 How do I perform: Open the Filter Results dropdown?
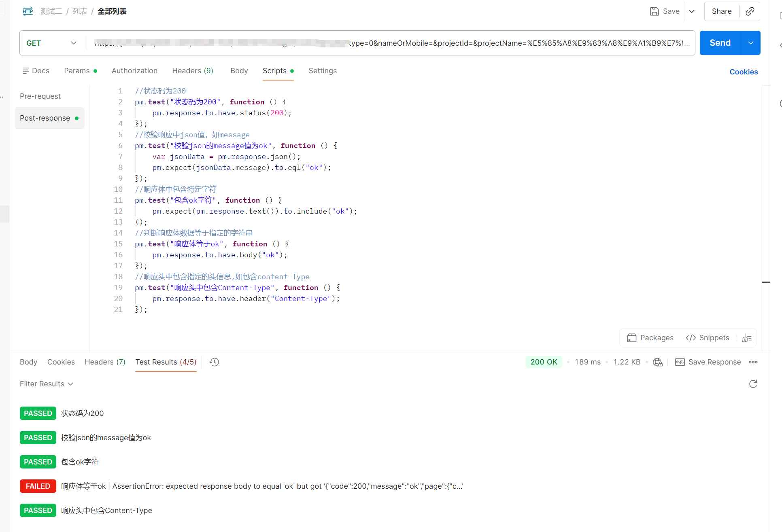click(x=46, y=384)
